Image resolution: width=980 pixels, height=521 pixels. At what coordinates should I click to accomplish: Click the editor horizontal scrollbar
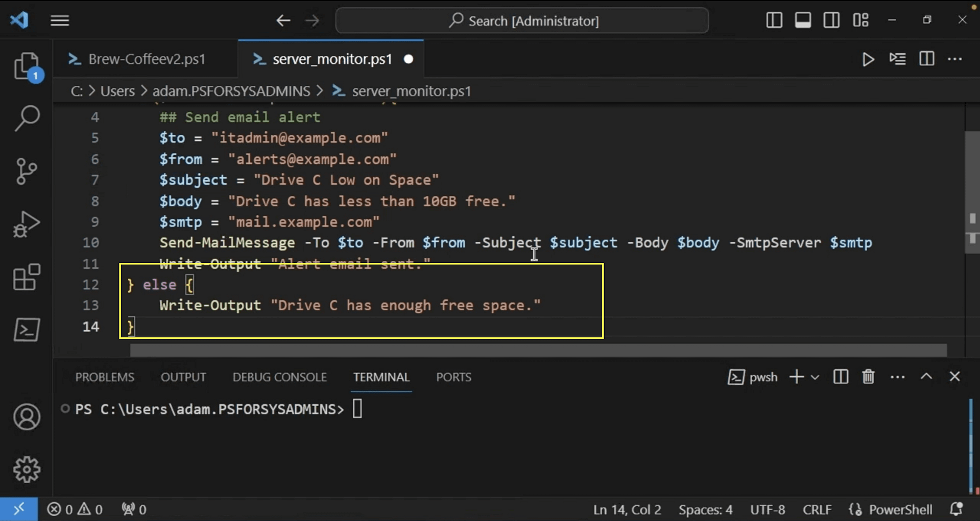coord(538,350)
